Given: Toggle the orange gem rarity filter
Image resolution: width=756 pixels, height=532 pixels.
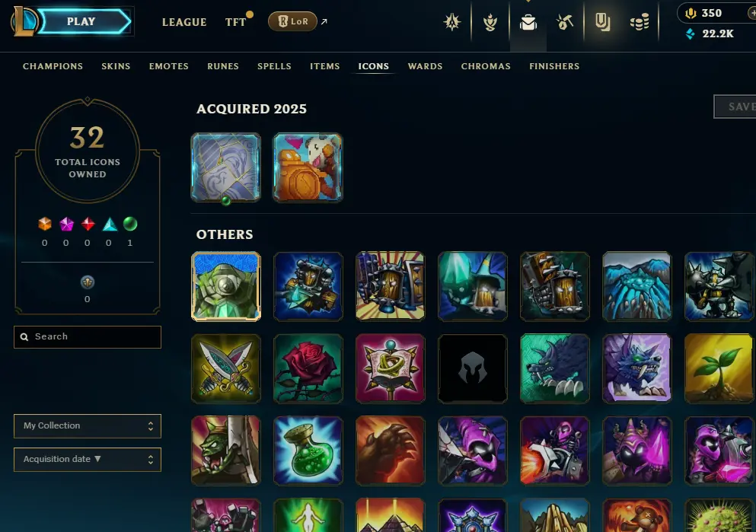Looking at the screenshot, I should pyautogui.click(x=45, y=224).
